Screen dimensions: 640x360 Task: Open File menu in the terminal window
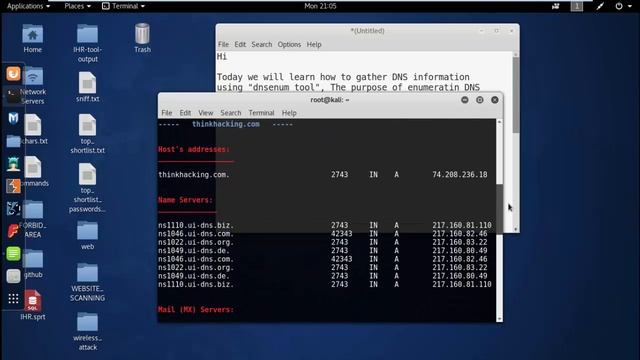[167, 113]
